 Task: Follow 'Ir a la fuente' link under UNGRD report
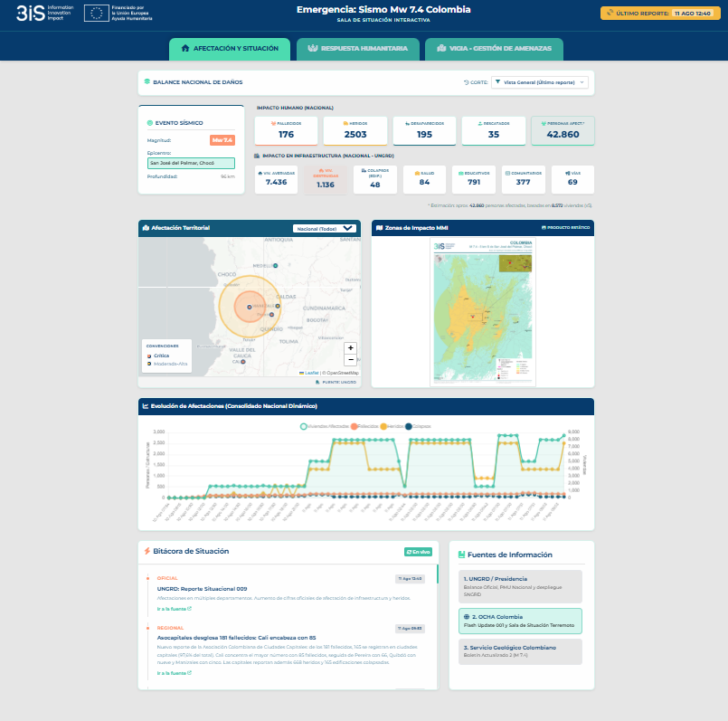tap(175, 609)
